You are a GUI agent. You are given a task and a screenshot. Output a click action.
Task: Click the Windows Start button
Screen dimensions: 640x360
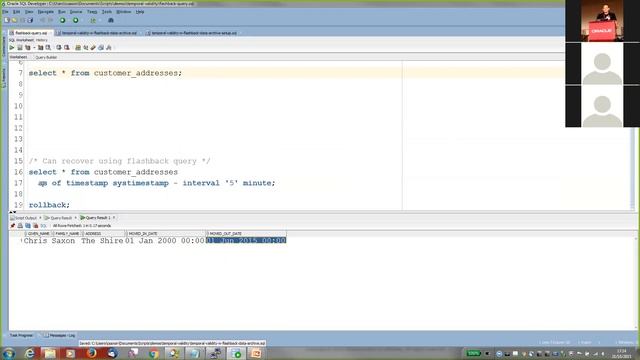(x=9, y=353)
